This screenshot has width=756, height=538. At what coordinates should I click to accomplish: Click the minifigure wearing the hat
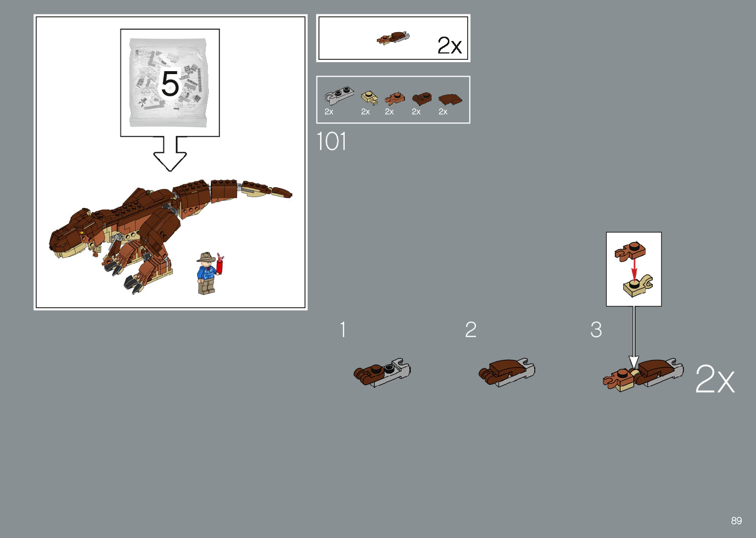tap(206, 273)
